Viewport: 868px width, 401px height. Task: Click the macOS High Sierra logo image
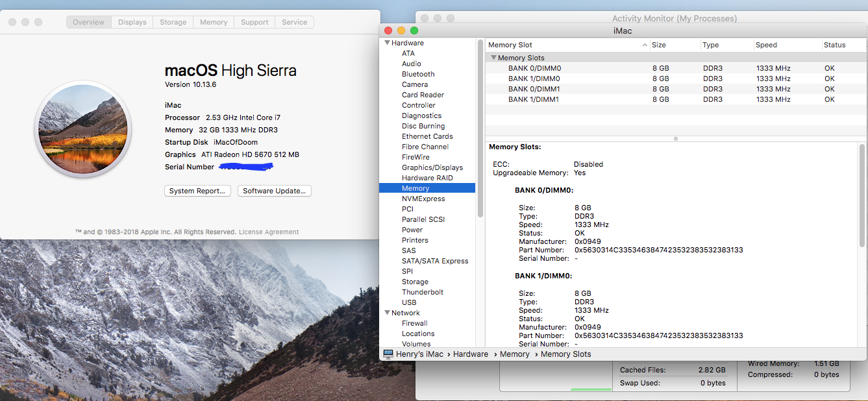coord(83,130)
